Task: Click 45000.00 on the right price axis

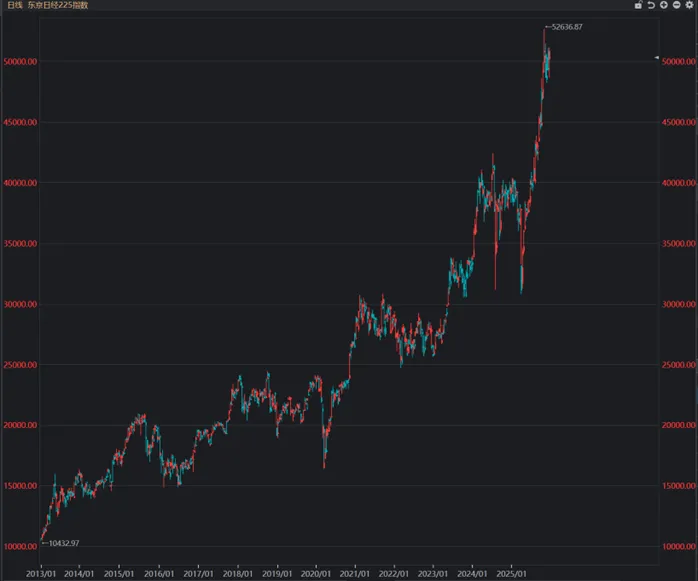Action: pos(679,122)
